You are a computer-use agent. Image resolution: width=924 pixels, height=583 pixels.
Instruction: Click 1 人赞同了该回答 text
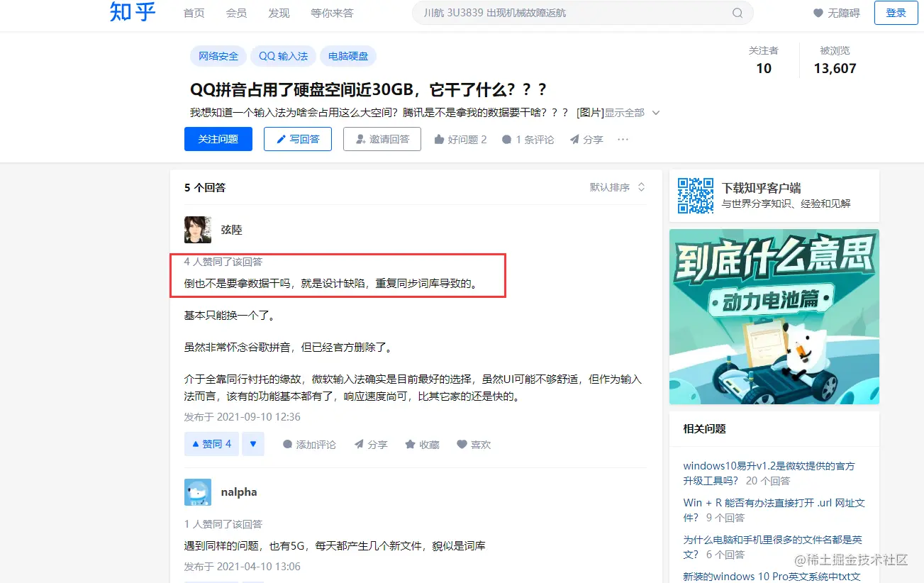tap(223, 524)
